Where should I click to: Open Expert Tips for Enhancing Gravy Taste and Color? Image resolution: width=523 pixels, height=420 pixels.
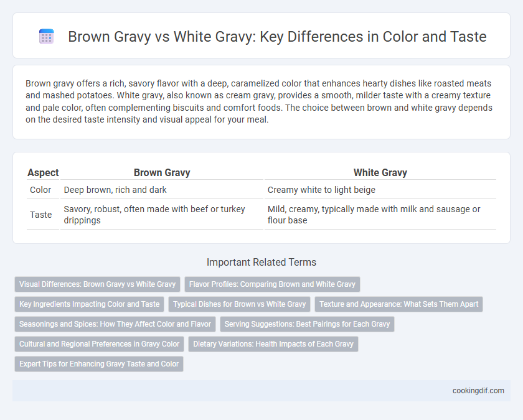pos(99,364)
